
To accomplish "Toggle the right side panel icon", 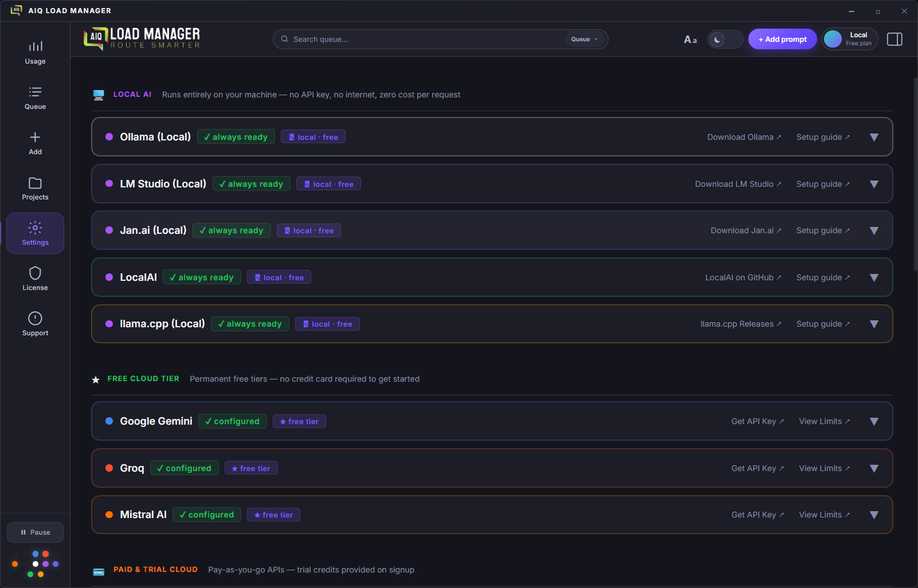I will [x=895, y=39].
